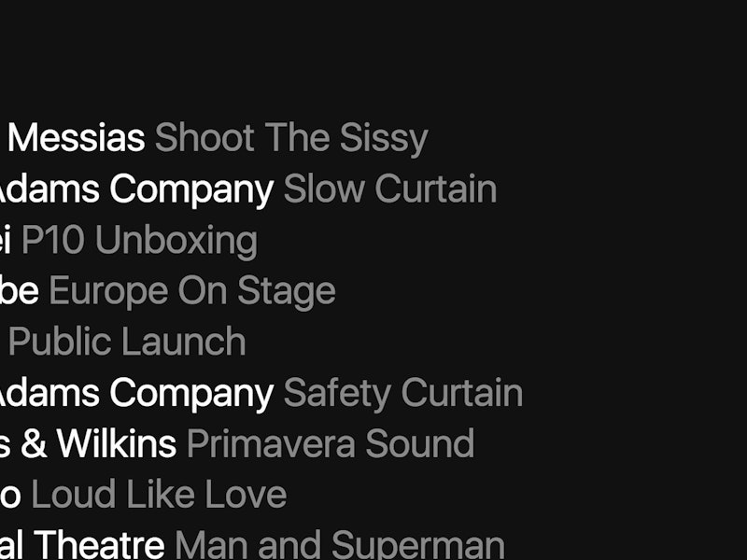Click the clipped client name before Loud Like Love
This screenshot has width=747, height=560.
(9, 495)
